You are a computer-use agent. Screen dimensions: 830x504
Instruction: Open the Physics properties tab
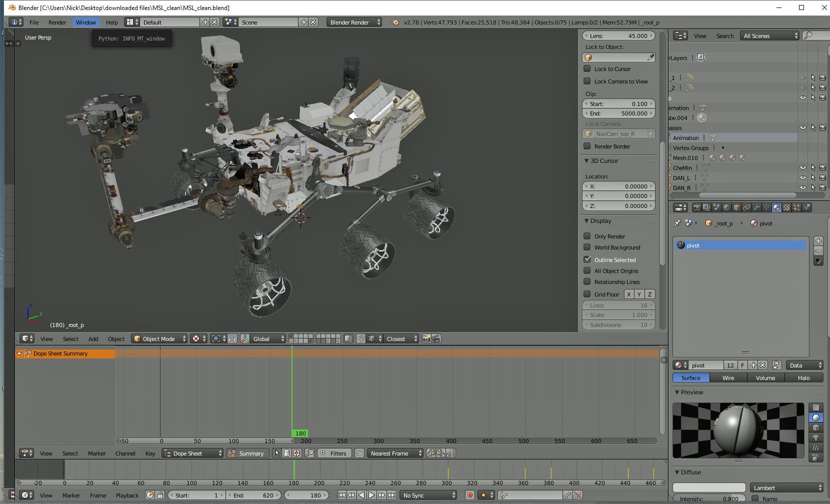pos(806,207)
